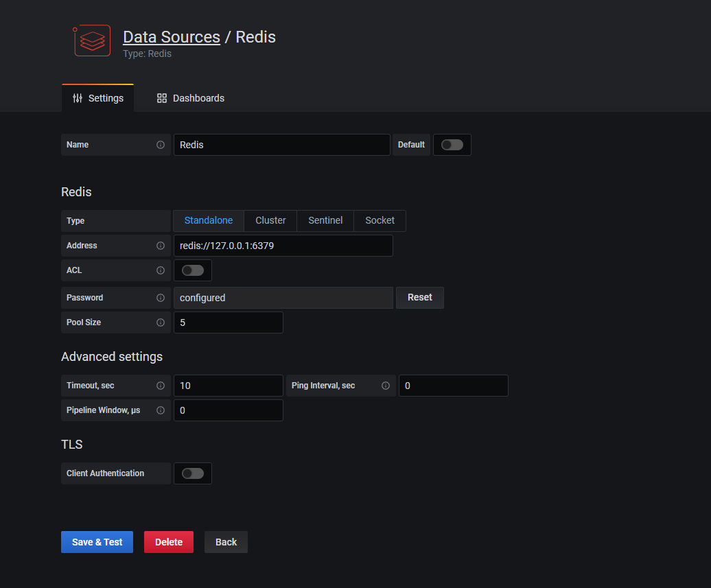
Task: Click the Save & Test button
Action: coord(97,542)
